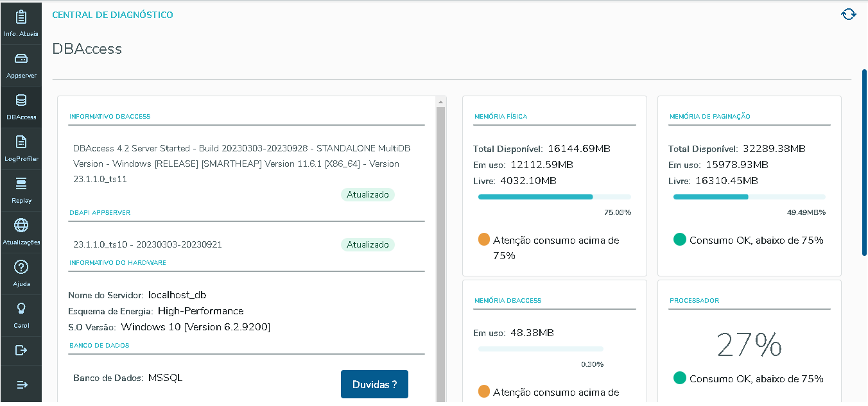Viewport: 868px width, 406px height.
Task: Click the orange status dot in Memória Física
Action: [x=484, y=240]
